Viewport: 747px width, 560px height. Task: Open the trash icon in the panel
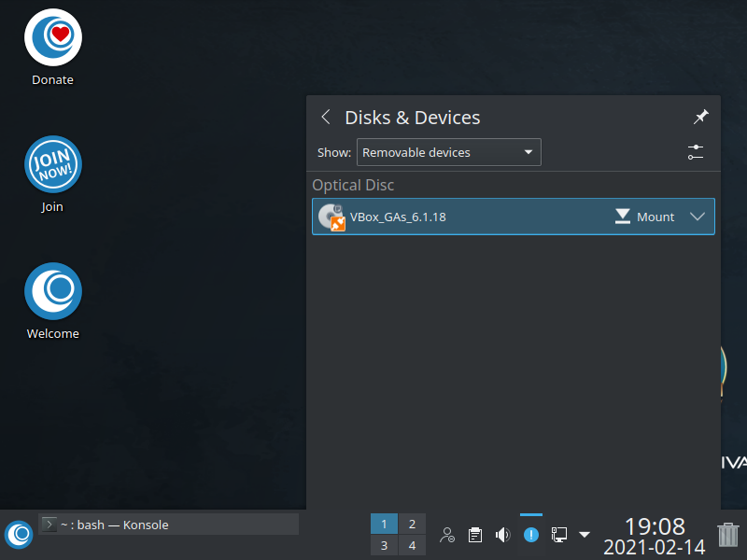coord(728,535)
